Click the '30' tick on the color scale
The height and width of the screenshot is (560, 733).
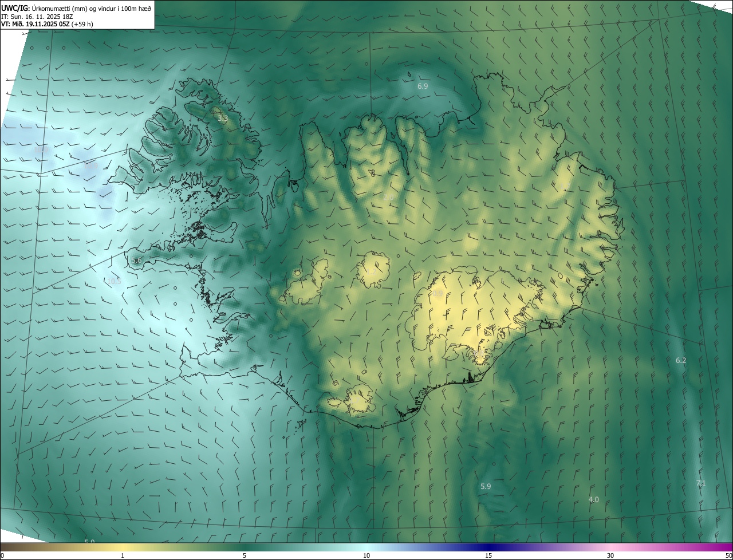pos(610,555)
